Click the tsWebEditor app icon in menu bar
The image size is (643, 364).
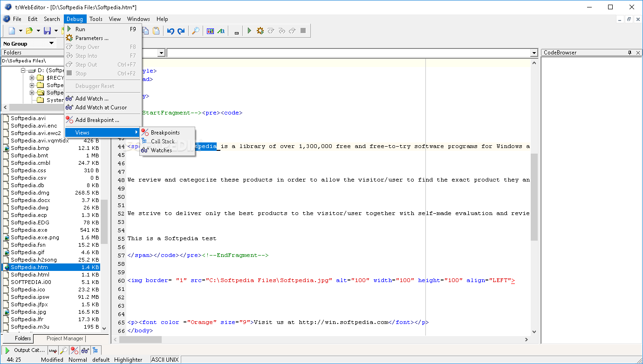[x=6, y=19]
